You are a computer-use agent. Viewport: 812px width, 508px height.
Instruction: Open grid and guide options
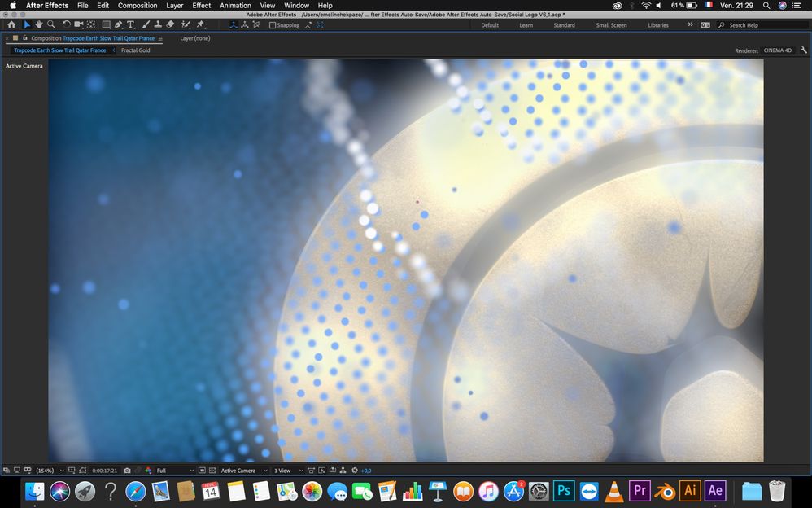click(x=72, y=471)
